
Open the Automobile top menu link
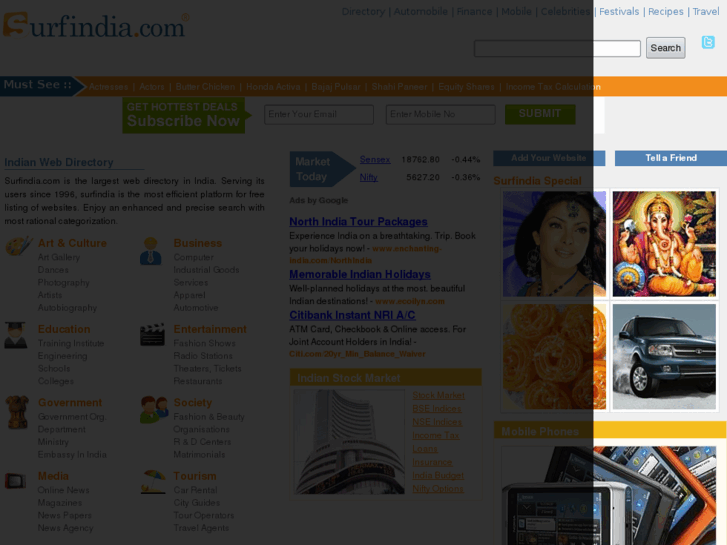click(x=421, y=12)
